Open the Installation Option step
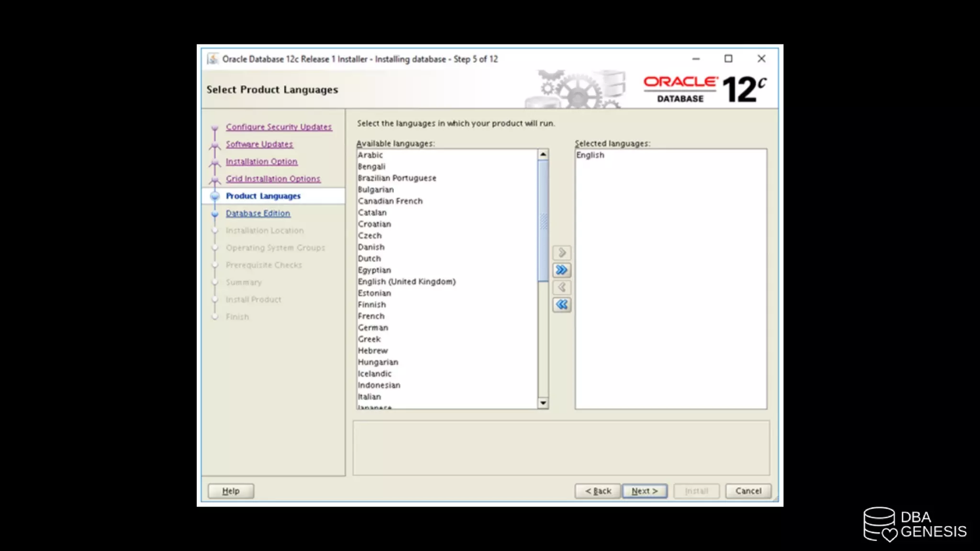Viewport: 980px width, 551px height. pyautogui.click(x=261, y=162)
